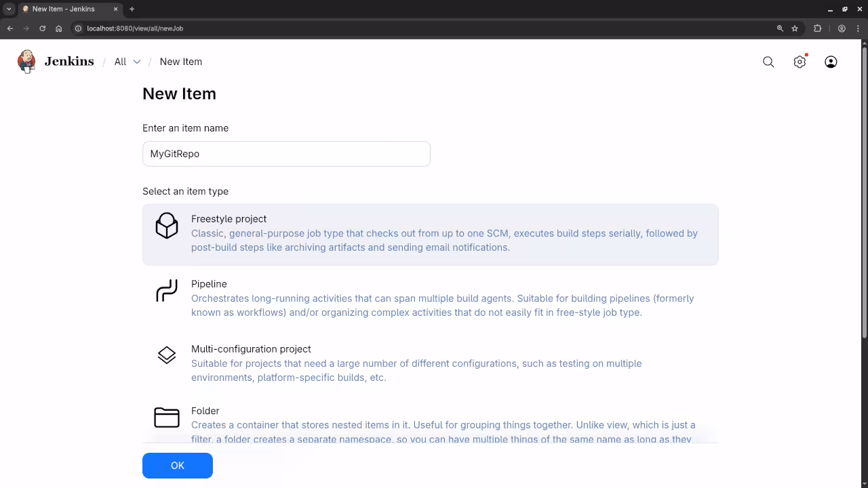Select Pipeline item type
868x488 pixels.
pyautogui.click(x=209, y=284)
